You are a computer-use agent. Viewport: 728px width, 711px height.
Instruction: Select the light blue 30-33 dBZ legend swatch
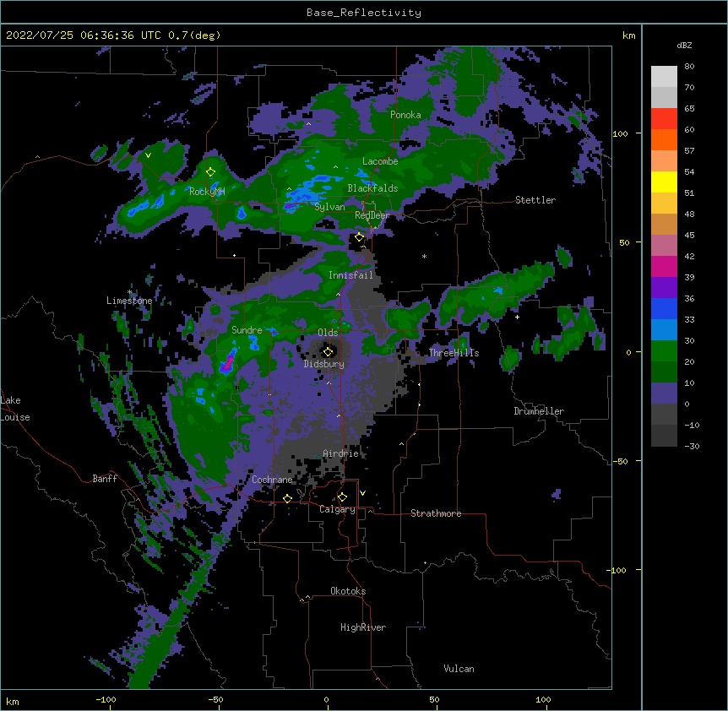(x=664, y=330)
